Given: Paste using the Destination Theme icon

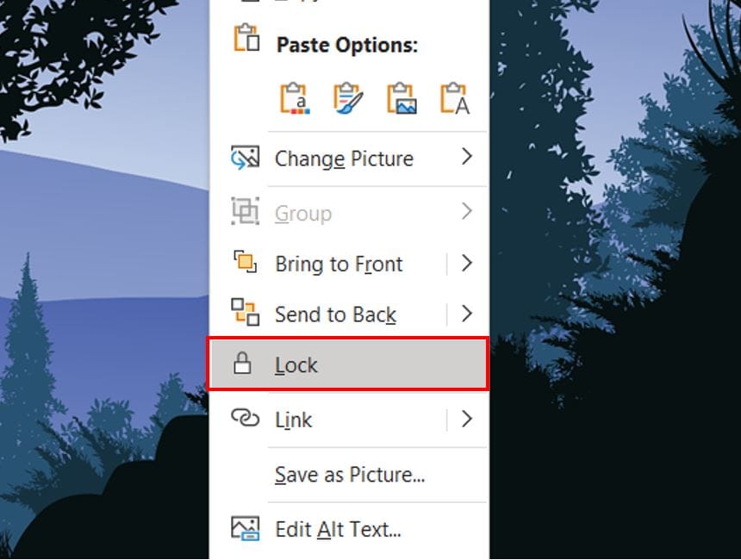Looking at the screenshot, I should [x=295, y=98].
